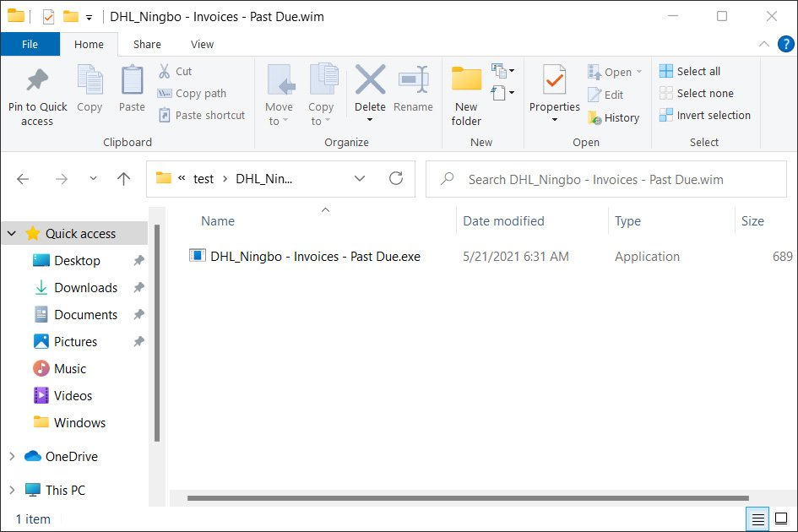Click the Cut scissors icon
This screenshot has height=532, width=798.
(x=164, y=71)
